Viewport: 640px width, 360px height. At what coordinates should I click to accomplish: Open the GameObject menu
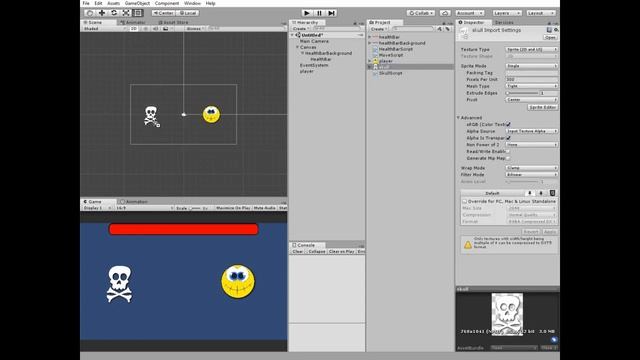tap(137, 3)
